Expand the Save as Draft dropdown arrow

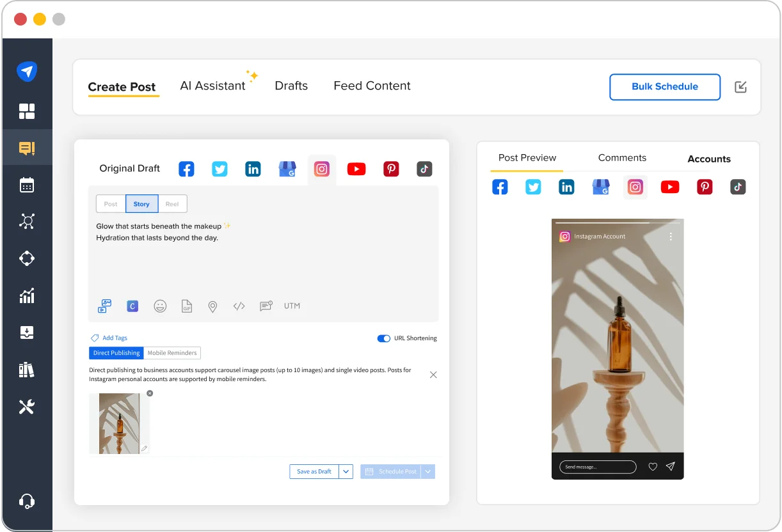[346, 472]
